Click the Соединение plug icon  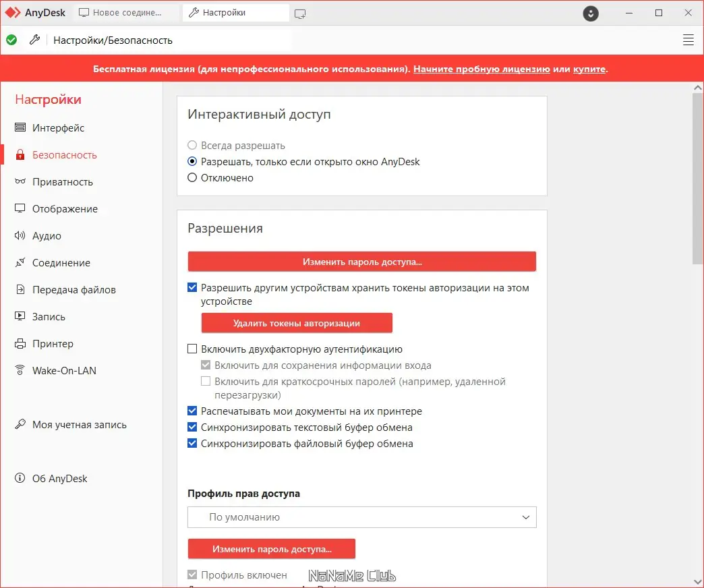(20, 262)
